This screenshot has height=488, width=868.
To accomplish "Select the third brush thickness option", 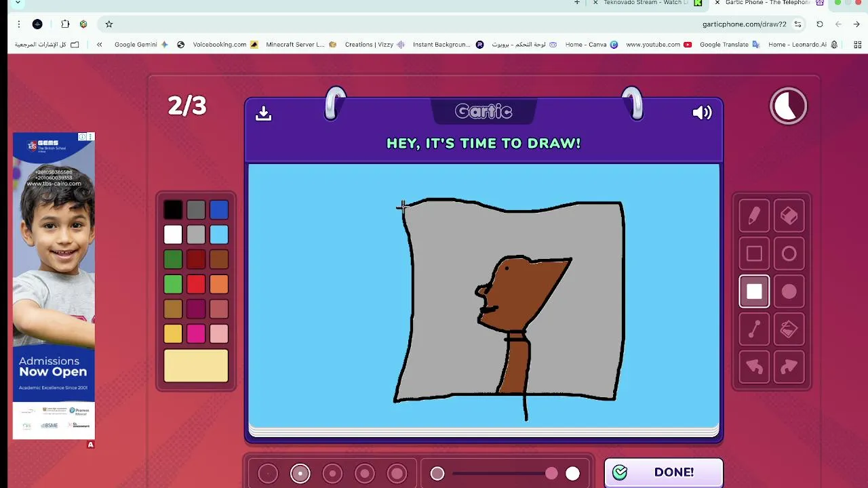I will 332,474.
